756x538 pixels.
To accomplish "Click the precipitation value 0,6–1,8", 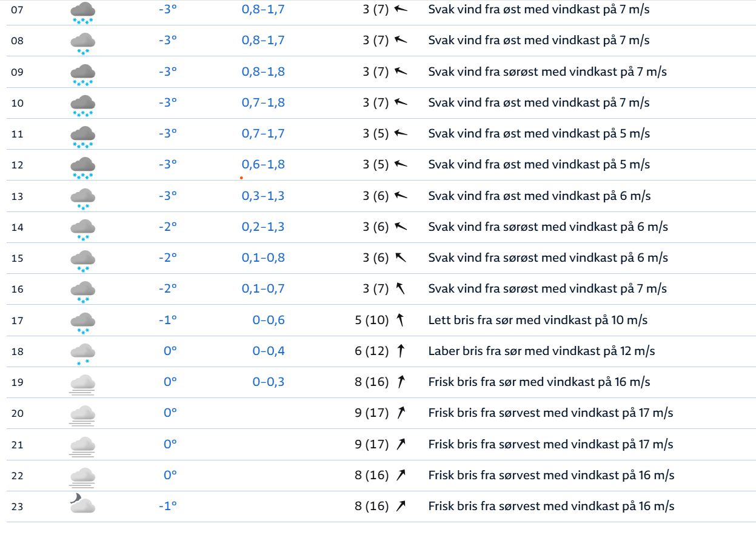I will (263, 165).
